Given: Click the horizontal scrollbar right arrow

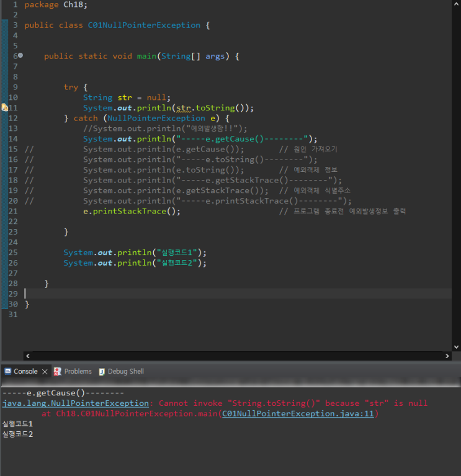Looking at the screenshot, I should [x=447, y=356].
